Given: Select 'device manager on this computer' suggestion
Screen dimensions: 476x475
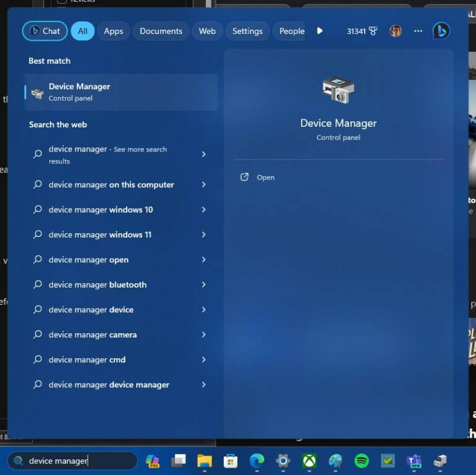Looking at the screenshot, I should tap(120, 185).
